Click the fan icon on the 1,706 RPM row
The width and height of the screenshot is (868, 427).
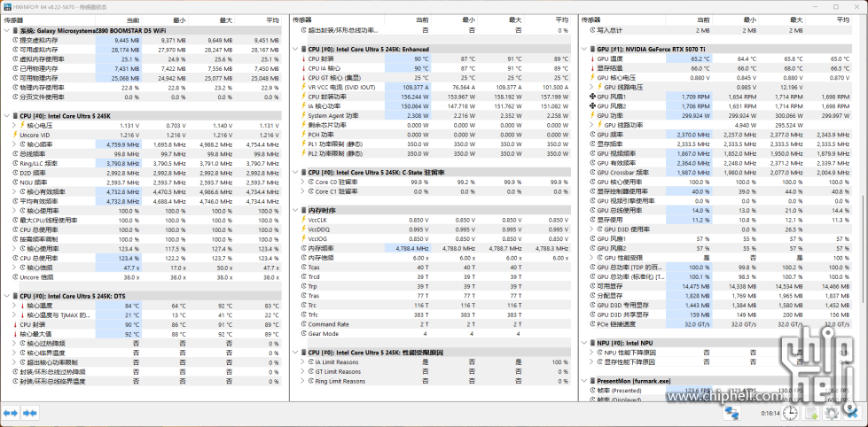point(591,106)
